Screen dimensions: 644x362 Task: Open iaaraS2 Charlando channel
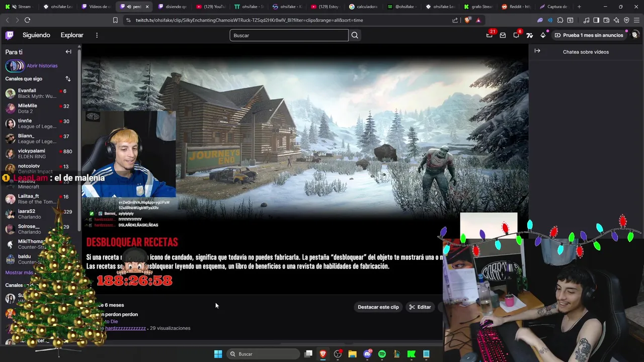click(40, 214)
